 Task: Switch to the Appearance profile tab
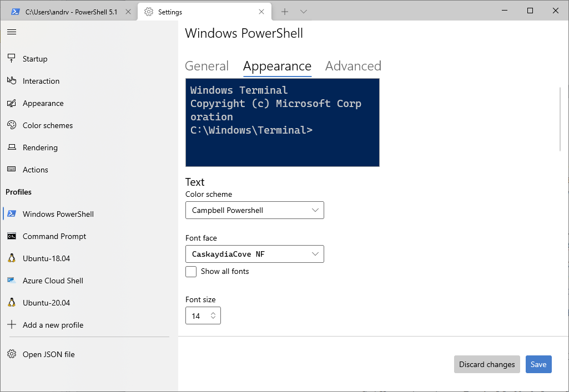tap(277, 67)
